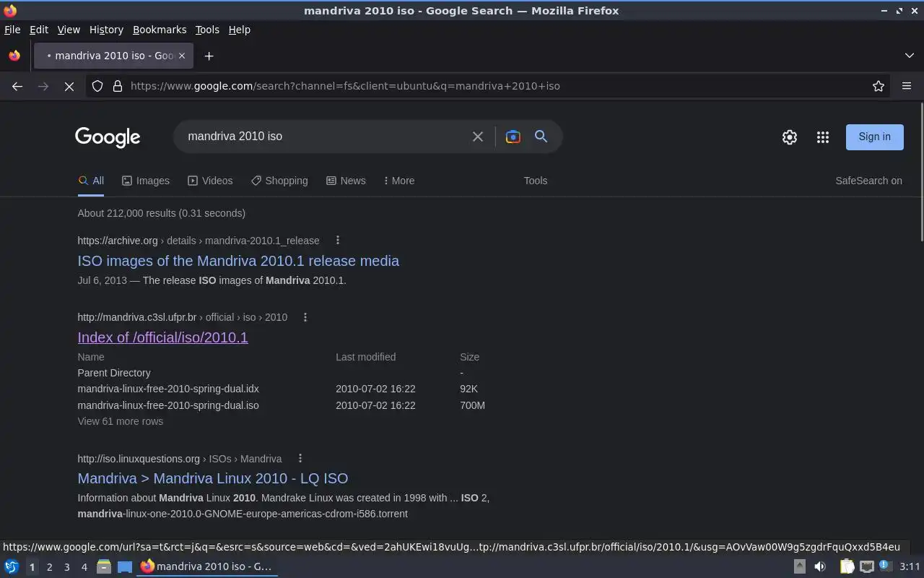Viewport: 924px width, 578px height.
Task: Click the Firefox back arrow button
Action: pos(17,86)
